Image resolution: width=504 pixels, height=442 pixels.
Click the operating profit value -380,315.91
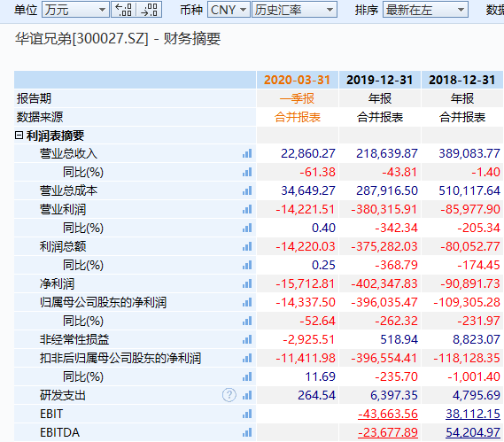click(x=384, y=209)
